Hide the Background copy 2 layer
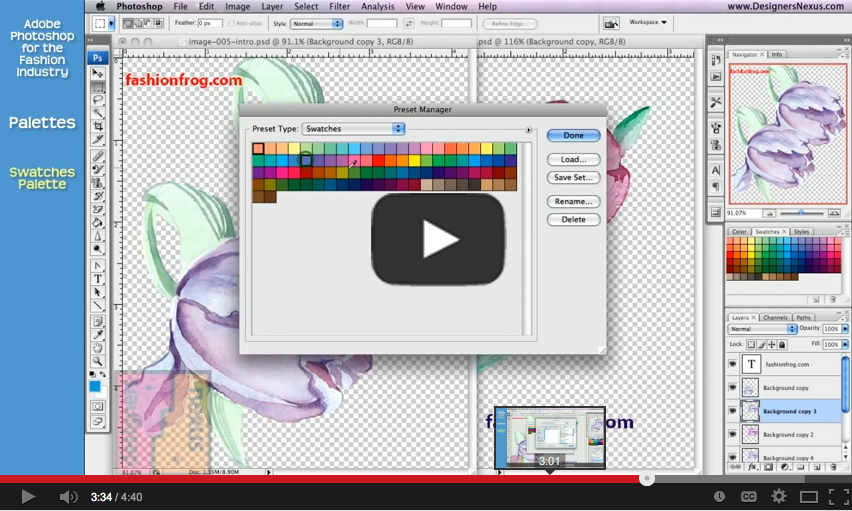Image resolution: width=852 pixels, height=511 pixels. point(732,434)
